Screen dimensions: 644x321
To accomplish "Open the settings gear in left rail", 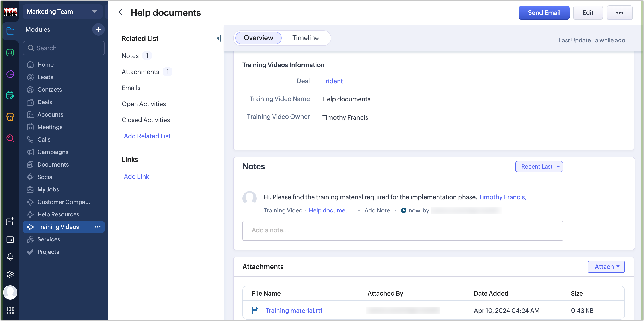I will [x=10, y=274].
